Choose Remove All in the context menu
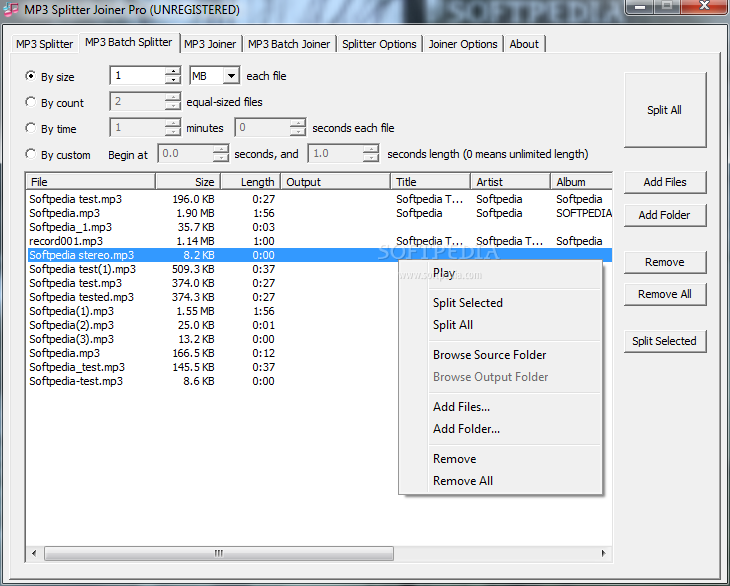This screenshot has width=730, height=586. (500, 481)
